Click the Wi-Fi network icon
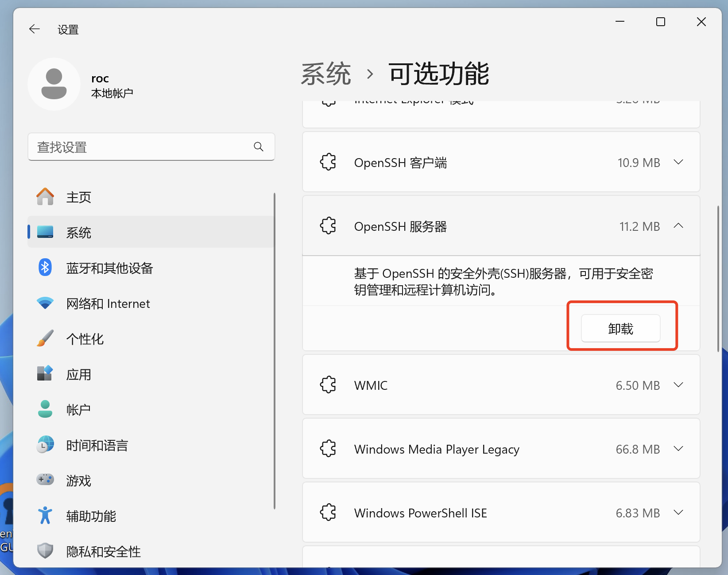 pos(45,303)
